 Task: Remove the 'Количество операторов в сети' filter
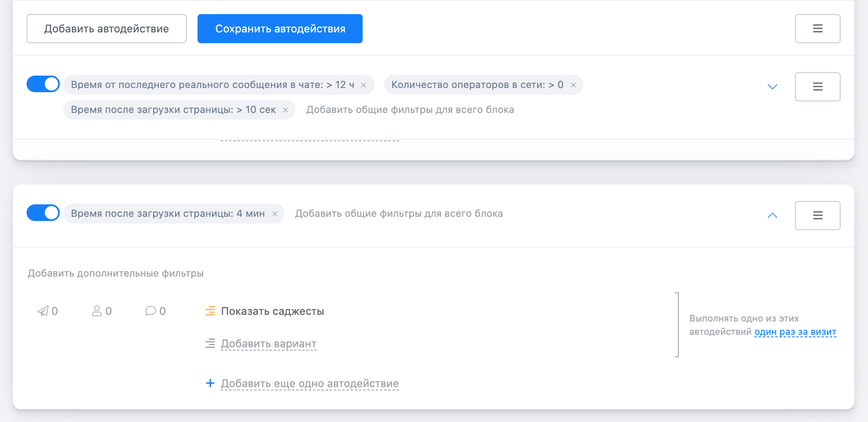[573, 85]
